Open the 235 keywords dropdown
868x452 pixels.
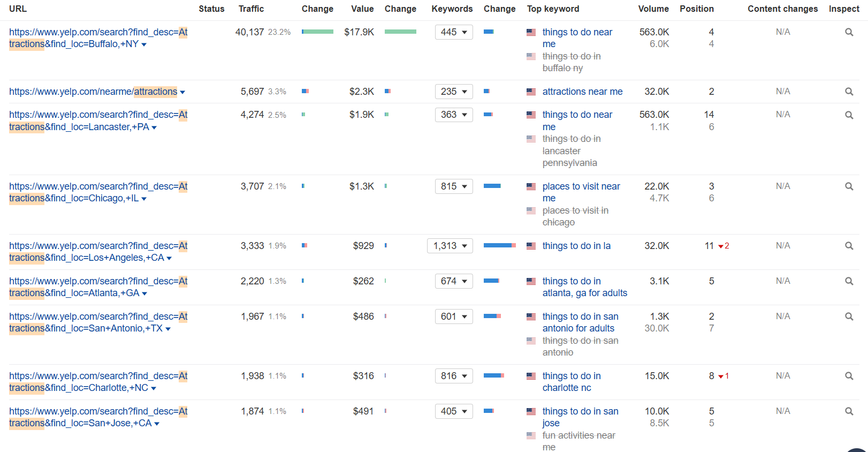pyautogui.click(x=454, y=92)
